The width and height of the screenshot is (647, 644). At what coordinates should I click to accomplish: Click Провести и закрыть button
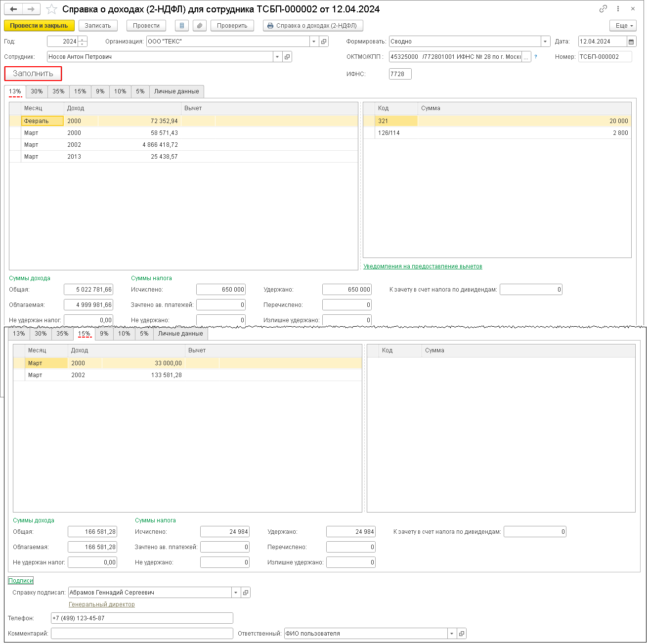tap(39, 26)
